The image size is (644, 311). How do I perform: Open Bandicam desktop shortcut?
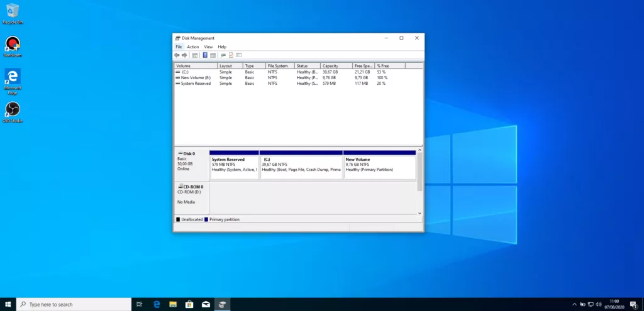pos(12,45)
